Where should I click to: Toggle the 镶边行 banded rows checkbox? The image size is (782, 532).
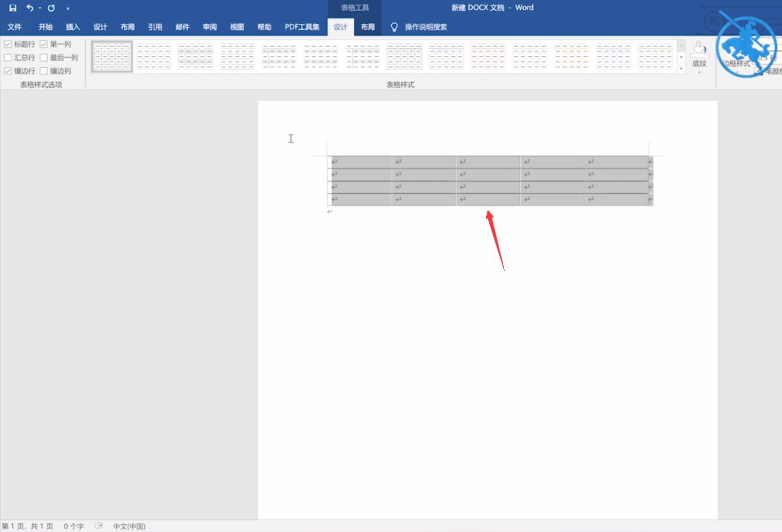[x=8, y=71]
